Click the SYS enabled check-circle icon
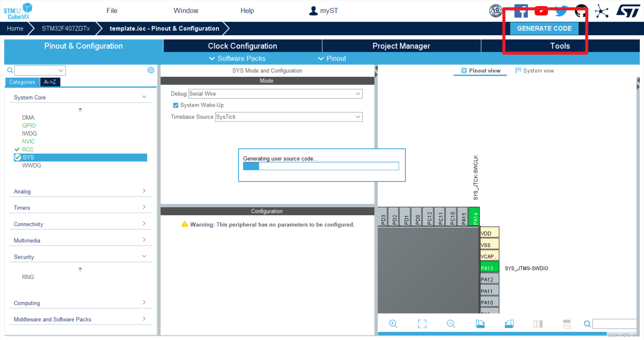 18,157
